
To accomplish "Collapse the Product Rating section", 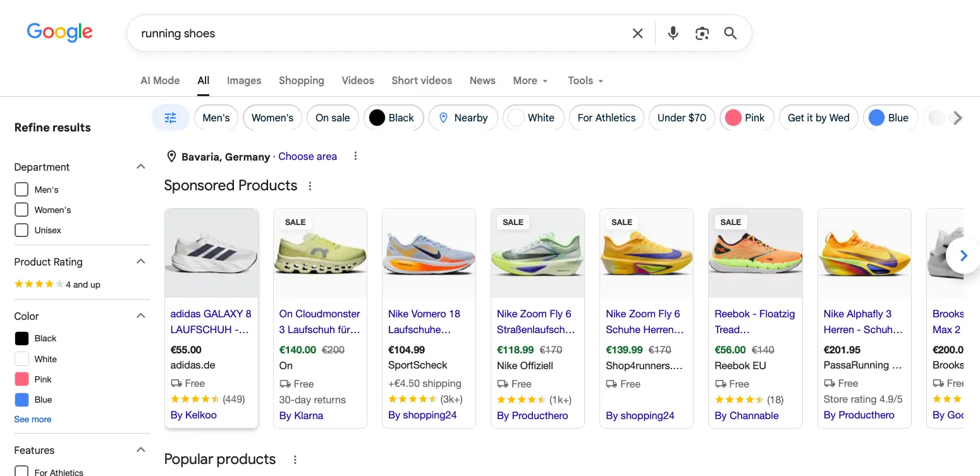I will pyautogui.click(x=141, y=262).
